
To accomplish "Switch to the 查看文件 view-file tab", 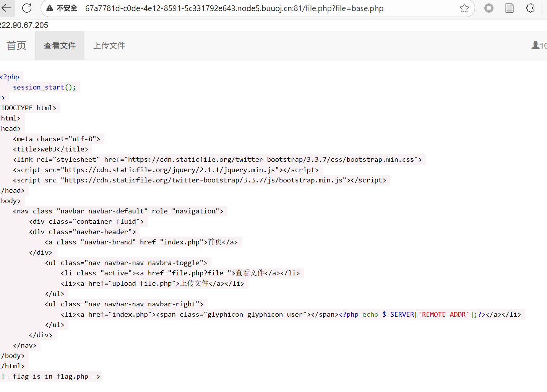I will point(60,46).
